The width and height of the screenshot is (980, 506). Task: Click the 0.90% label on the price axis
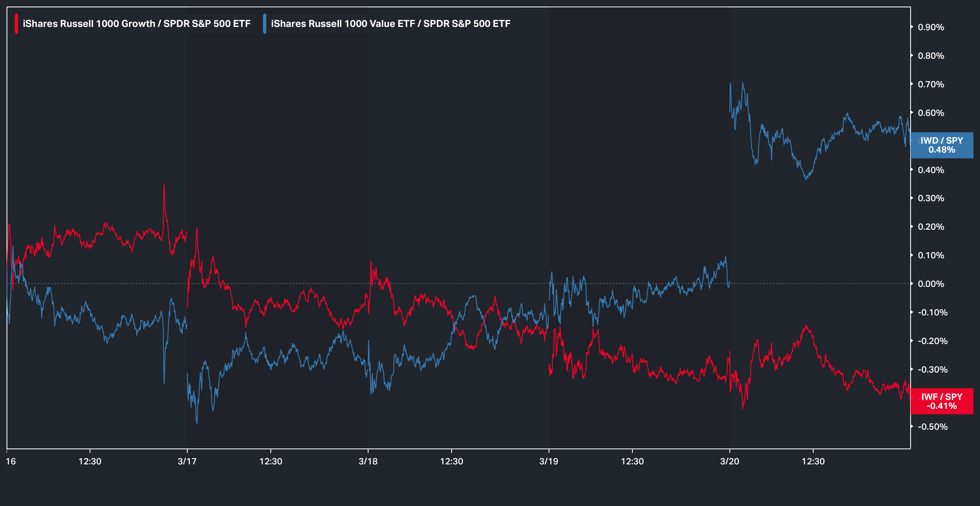click(x=931, y=27)
